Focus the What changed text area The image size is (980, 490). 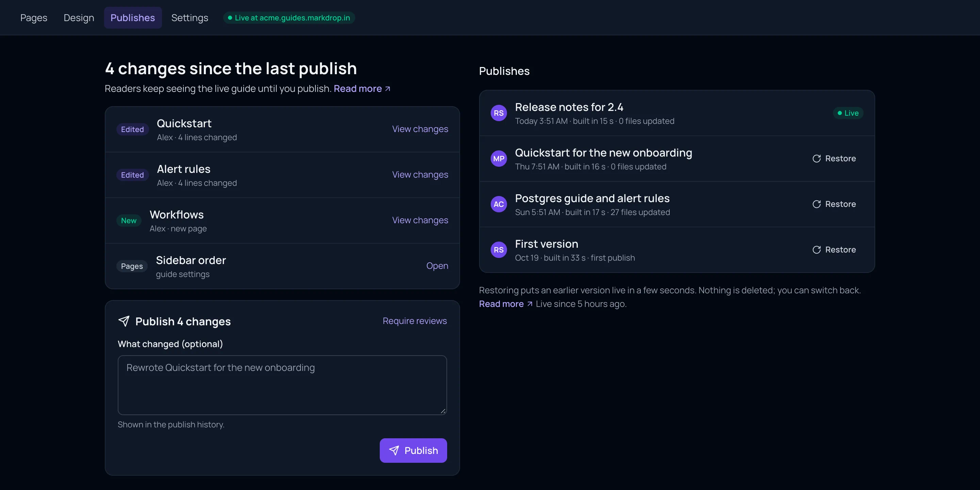(282, 385)
